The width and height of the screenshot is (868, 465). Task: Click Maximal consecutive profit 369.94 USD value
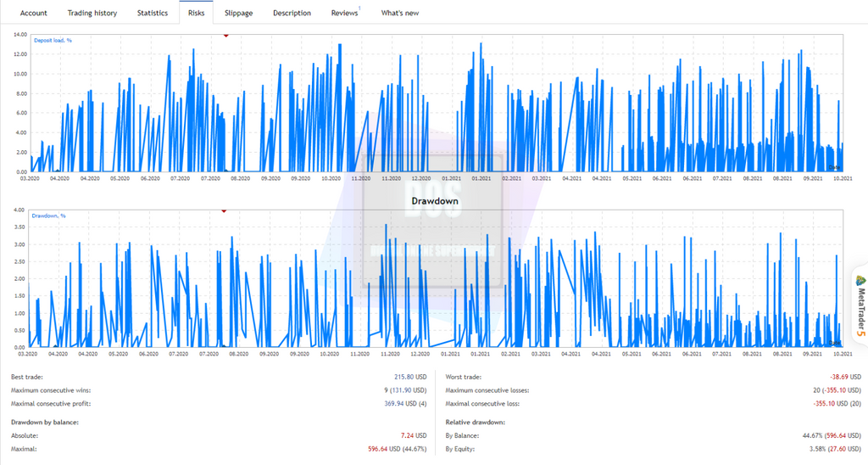405,403
